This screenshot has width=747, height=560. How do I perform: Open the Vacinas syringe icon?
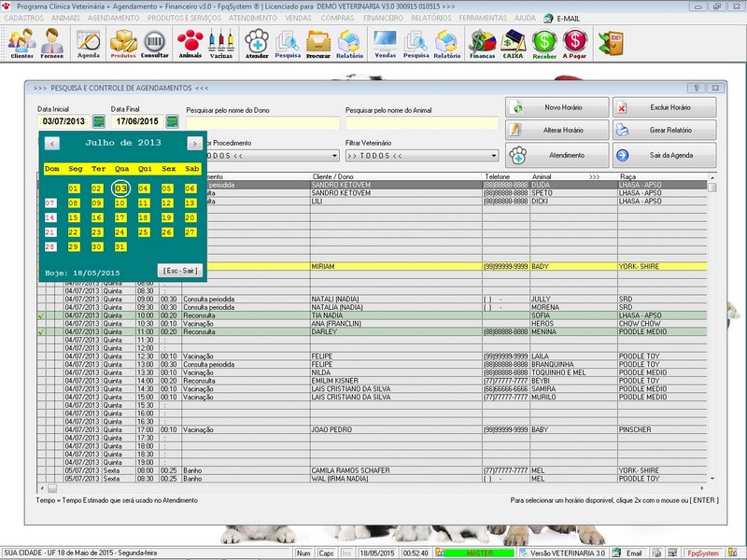click(x=221, y=42)
